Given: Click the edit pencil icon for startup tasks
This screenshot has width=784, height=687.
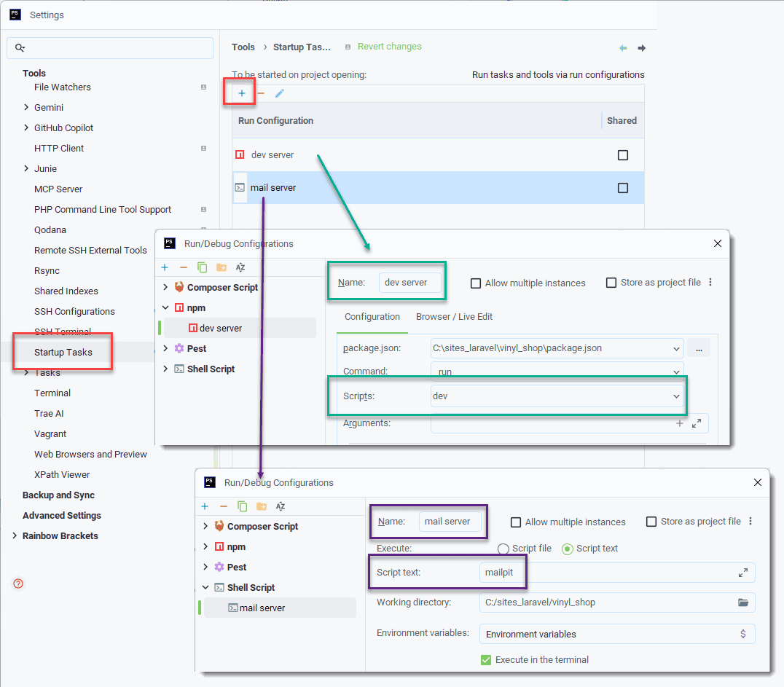Looking at the screenshot, I should click(x=280, y=93).
